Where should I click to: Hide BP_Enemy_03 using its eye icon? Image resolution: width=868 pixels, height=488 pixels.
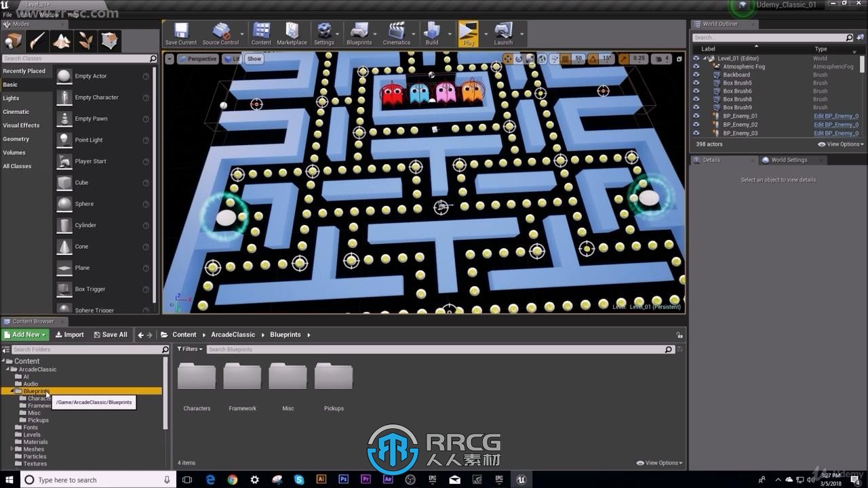point(696,133)
